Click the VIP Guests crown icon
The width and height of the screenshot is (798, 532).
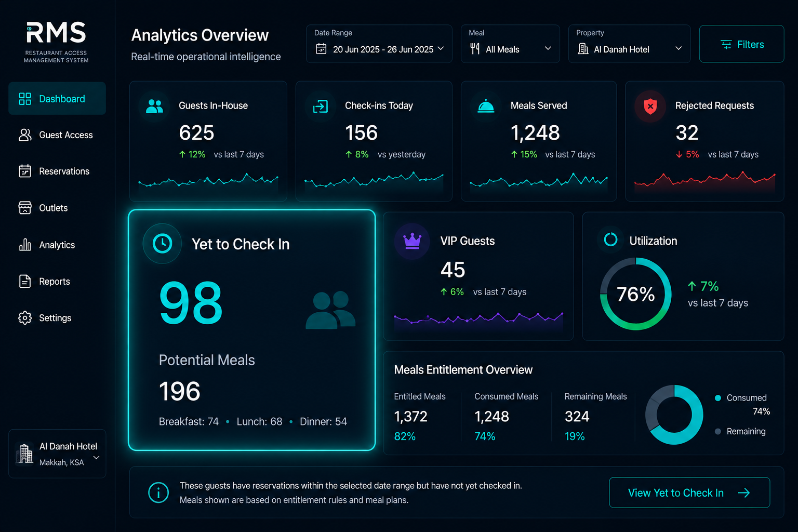(x=412, y=241)
